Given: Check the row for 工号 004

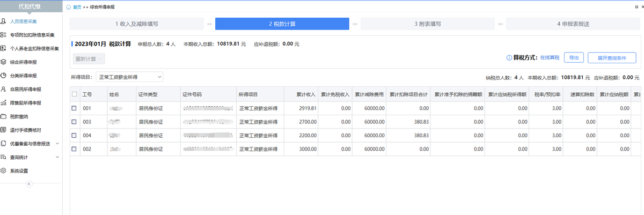Looking at the screenshot, I should [75, 136].
